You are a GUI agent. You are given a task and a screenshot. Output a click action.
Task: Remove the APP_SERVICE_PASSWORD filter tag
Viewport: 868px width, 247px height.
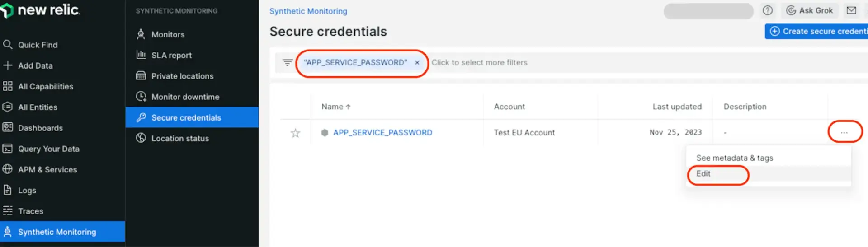[417, 63]
